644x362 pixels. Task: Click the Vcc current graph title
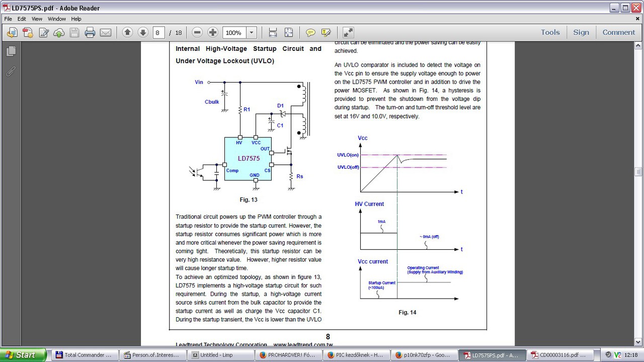click(x=373, y=261)
